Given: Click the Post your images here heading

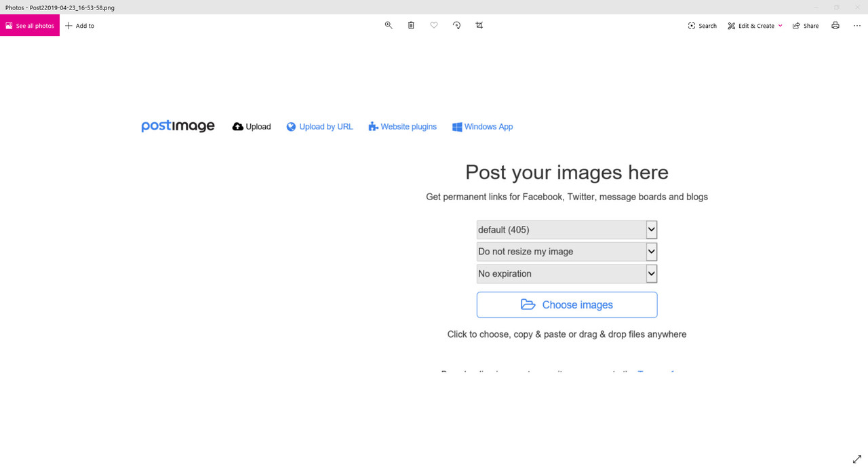Looking at the screenshot, I should click(x=567, y=172).
